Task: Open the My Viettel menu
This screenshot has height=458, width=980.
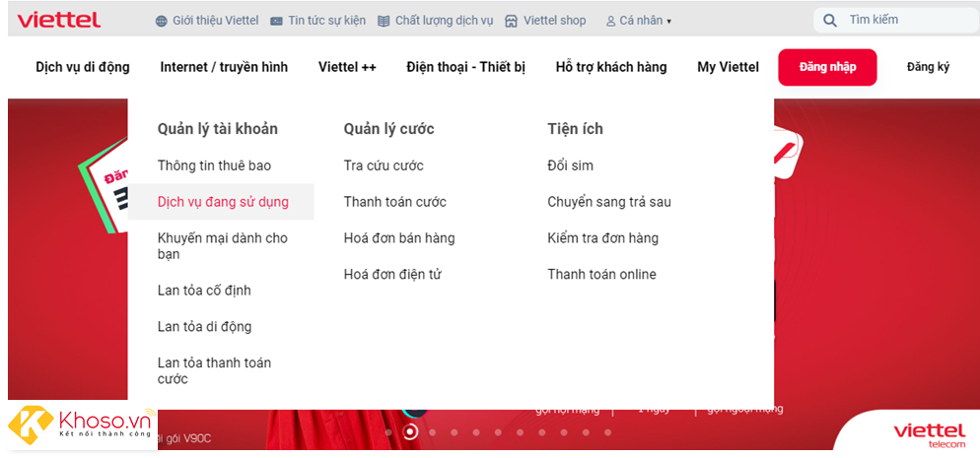Action: [729, 67]
